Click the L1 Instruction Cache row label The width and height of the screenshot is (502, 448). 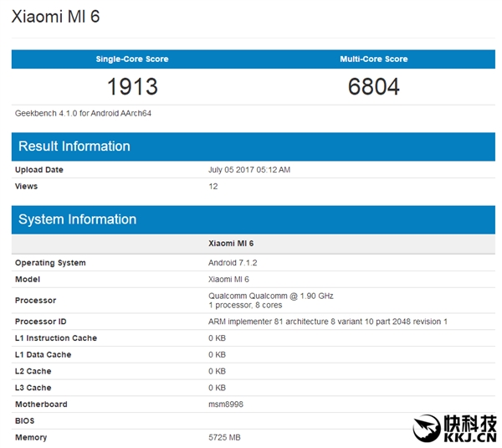coord(55,338)
